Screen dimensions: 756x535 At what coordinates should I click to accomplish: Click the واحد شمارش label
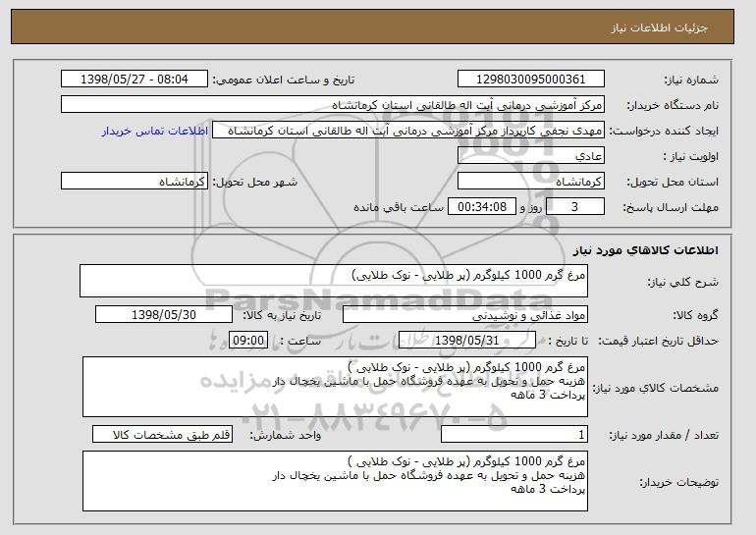(286, 435)
